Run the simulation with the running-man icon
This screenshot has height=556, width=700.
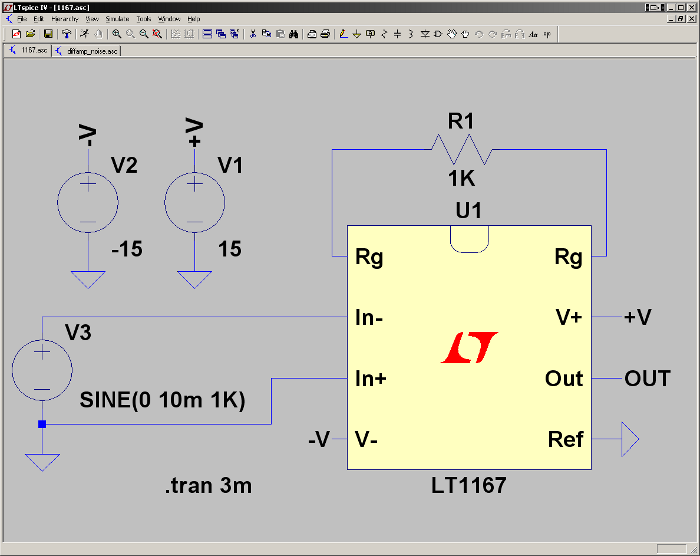pyautogui.click(x=85, y=34)
